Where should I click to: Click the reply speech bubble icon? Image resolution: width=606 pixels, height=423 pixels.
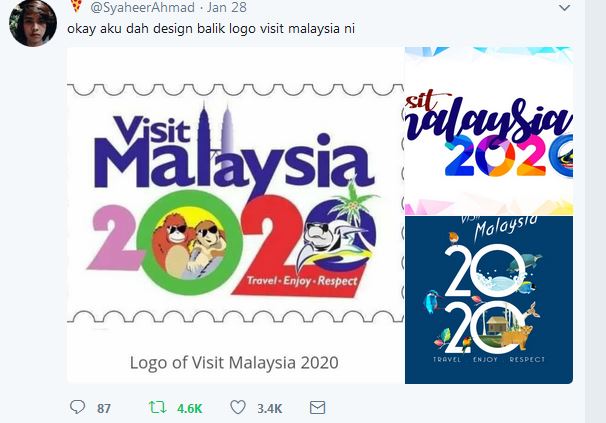[77, 407]
